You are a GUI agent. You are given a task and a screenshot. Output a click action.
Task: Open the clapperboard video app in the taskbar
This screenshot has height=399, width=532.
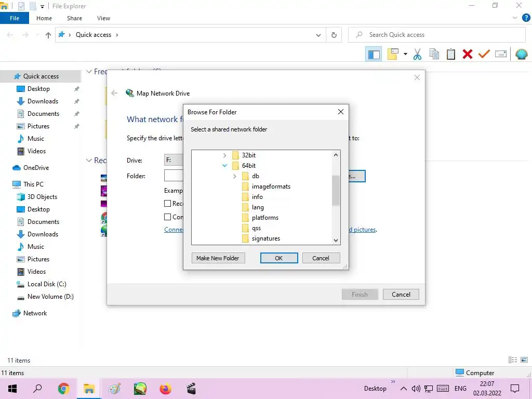(191, 389)
